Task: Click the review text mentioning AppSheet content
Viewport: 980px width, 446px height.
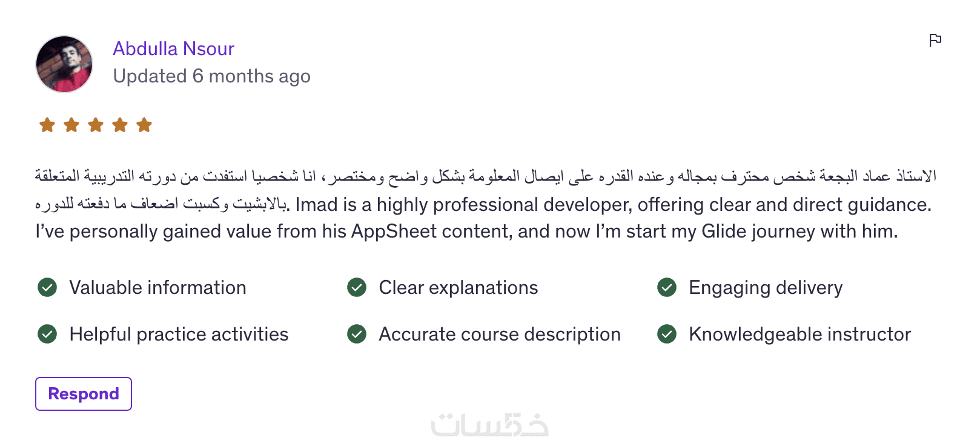Action: point(466,231)
